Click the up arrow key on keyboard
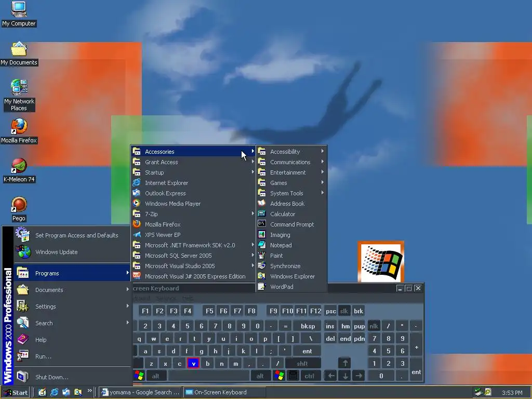 (345, 363)
